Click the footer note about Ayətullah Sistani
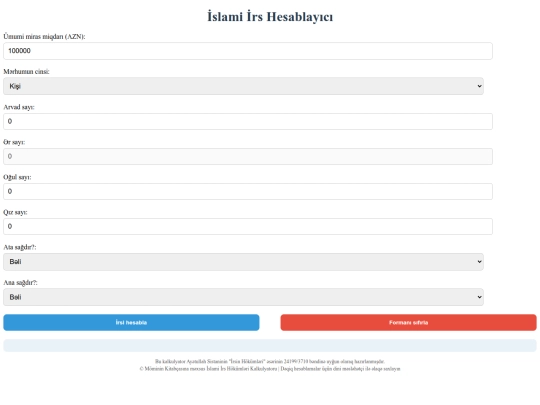 click(270, 362)
